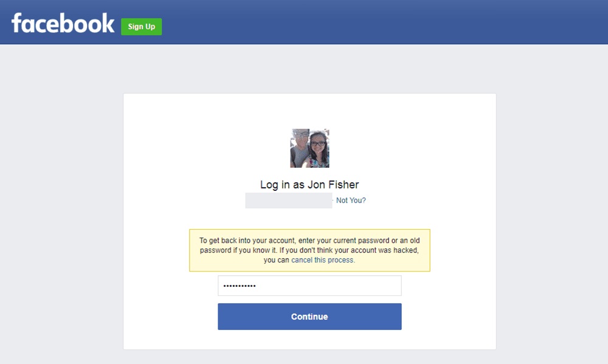The image size is (608, 364).
Task: Focus the password input field
Action: (310, 286)
